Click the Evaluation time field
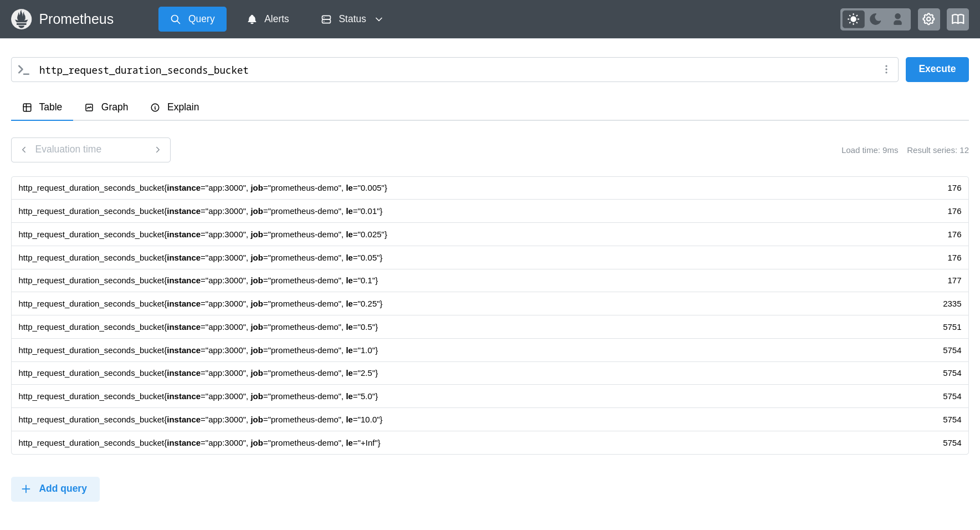Screen dimensions: 980x530 (x=91, y=150)
